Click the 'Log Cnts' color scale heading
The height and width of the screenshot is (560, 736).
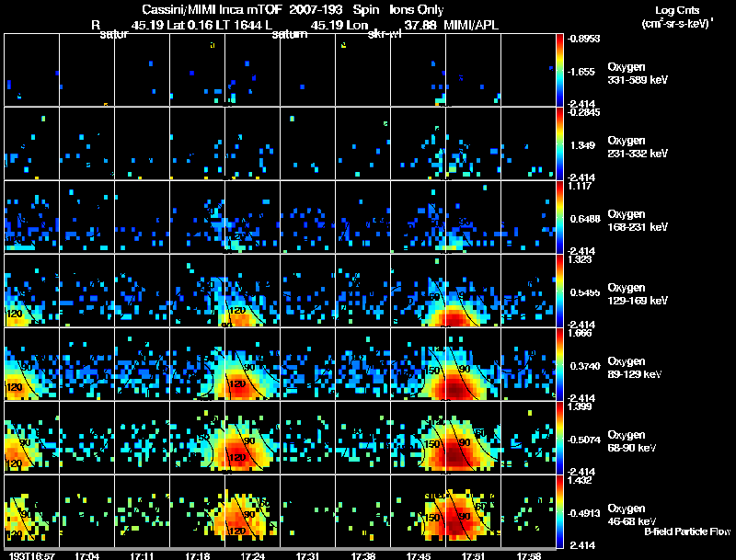pyautogui.click(x=677, y=11)
